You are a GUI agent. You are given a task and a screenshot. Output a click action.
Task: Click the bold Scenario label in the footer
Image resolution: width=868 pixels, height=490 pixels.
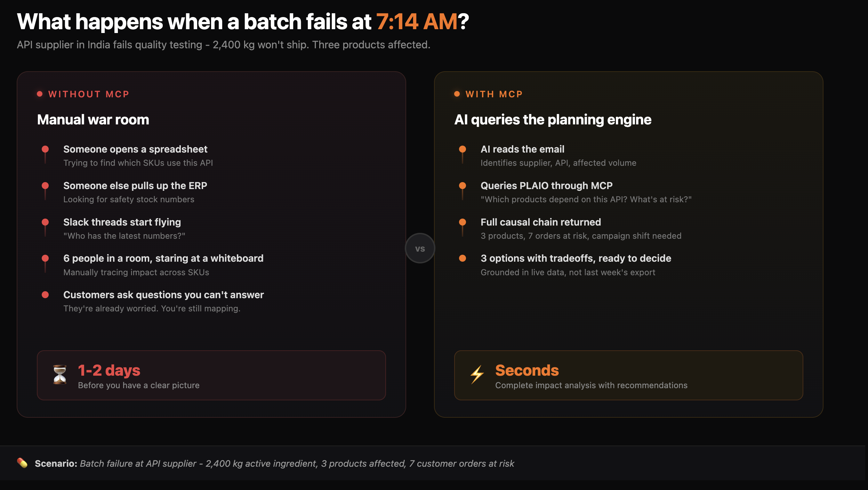pos(56,464)
